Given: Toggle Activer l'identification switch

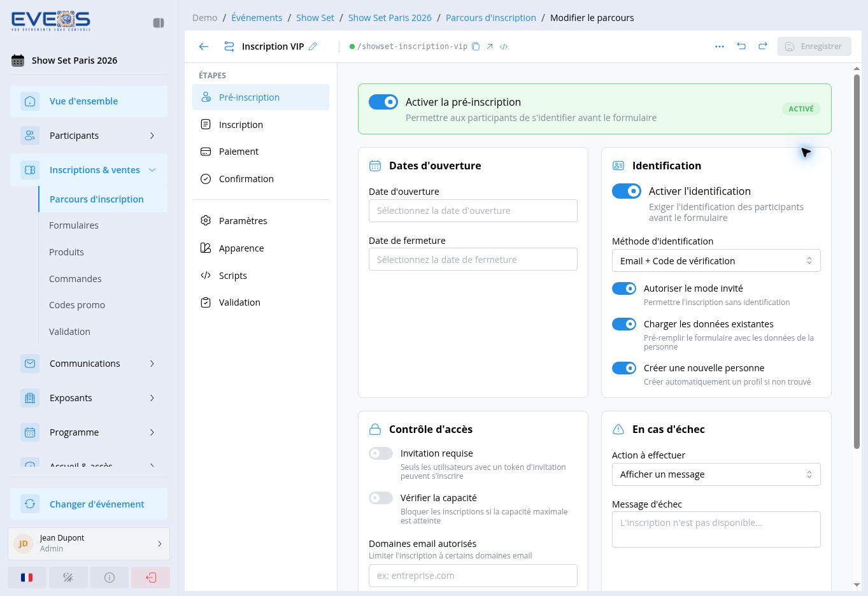Looking at the screenshot, I should click(x=627, y=191).
